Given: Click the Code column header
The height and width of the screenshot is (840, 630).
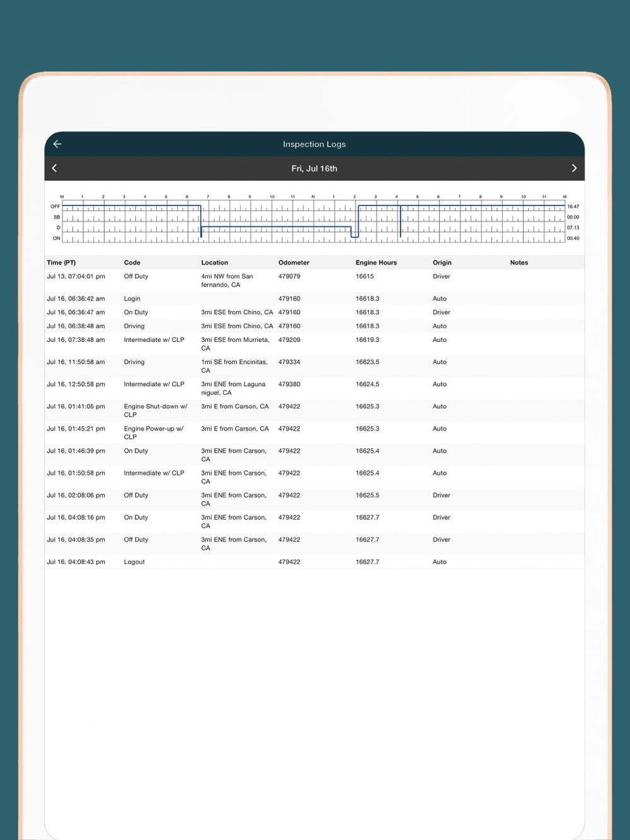Looking at the screenshot, I should click(x=132, y=263).
